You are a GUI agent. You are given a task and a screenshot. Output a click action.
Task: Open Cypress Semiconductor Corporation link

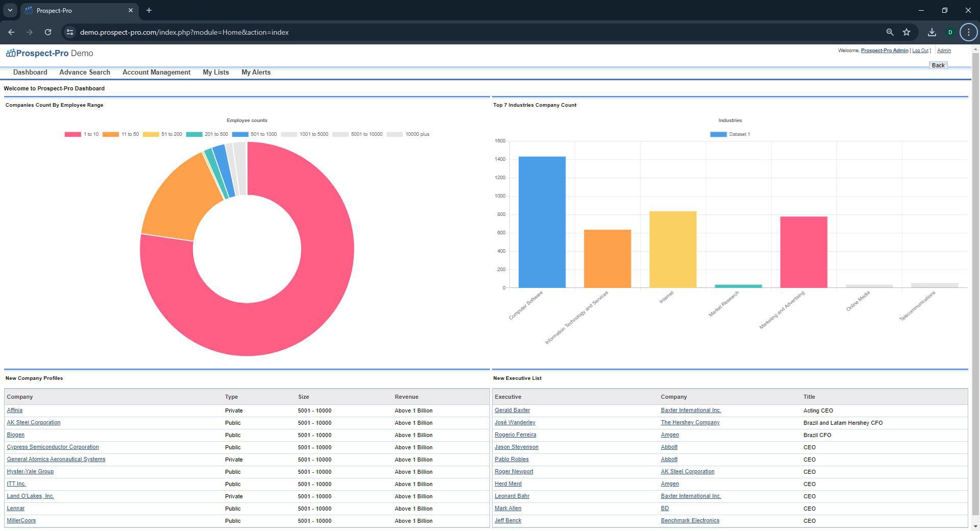pos(53,447)
